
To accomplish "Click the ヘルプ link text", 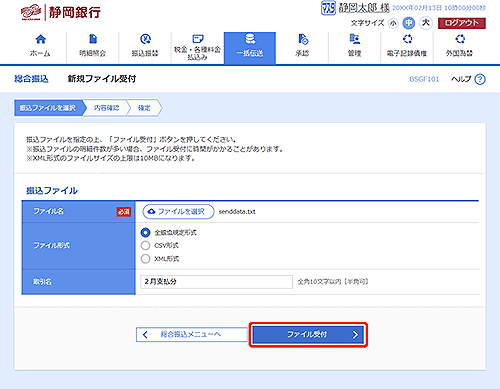I will point(461,79).
